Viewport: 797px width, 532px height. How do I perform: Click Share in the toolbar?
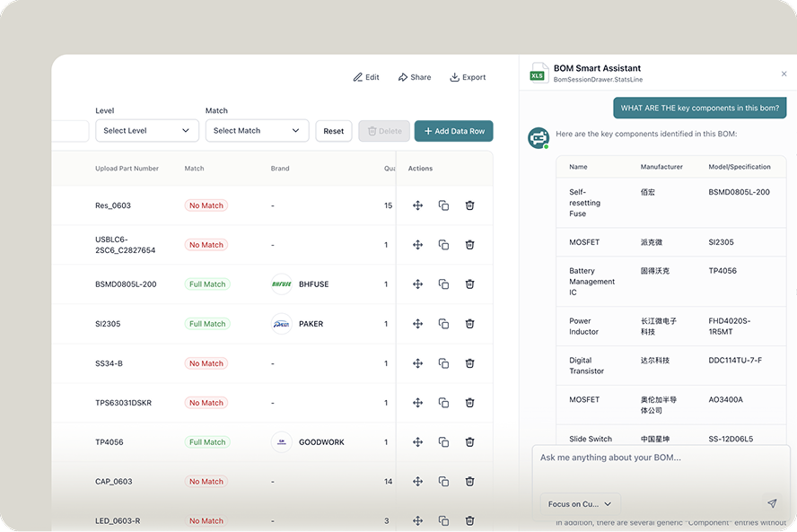[x=415, y=77]
